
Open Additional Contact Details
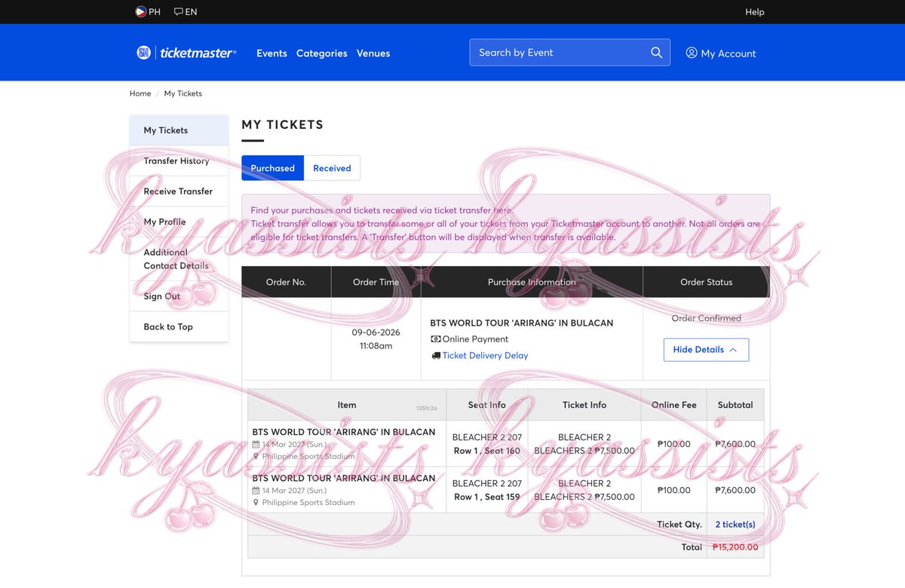pos(179,259)
